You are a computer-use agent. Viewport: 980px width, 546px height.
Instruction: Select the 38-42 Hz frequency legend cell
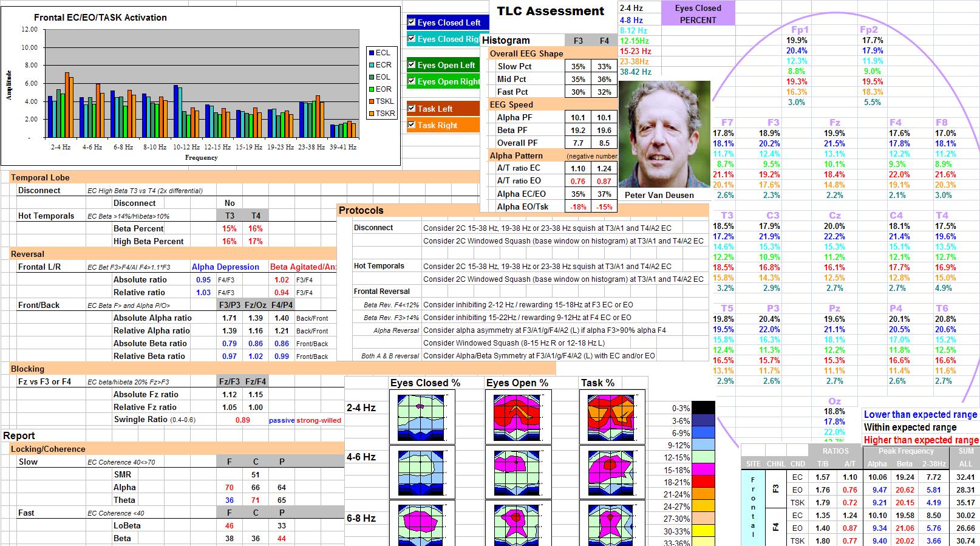(x=635, y=72)
